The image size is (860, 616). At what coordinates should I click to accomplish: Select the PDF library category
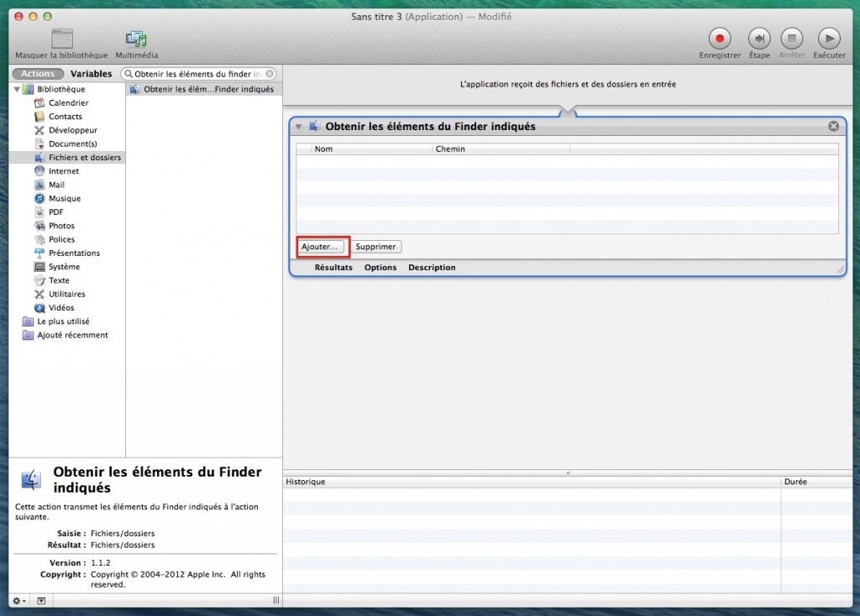click(55, 212)
